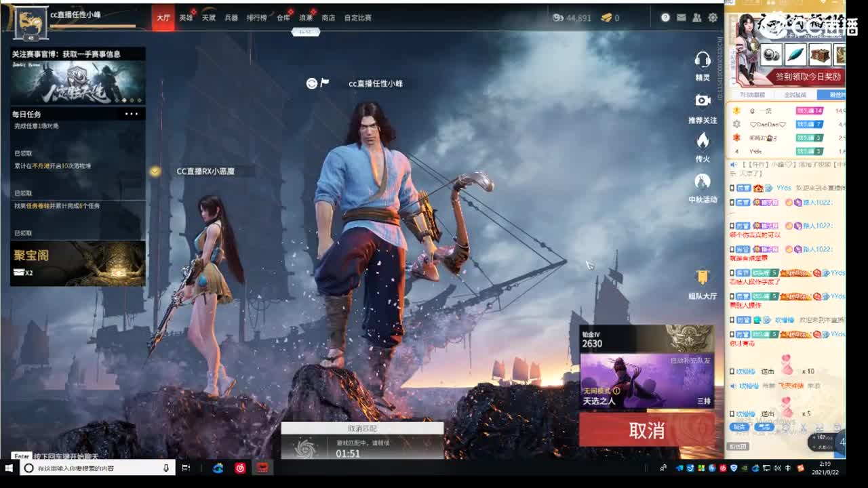Open the 大厅 lobby tab
The width and height of the screenshot is (868, 488).
pyautogui.click(x=163, y=18)
